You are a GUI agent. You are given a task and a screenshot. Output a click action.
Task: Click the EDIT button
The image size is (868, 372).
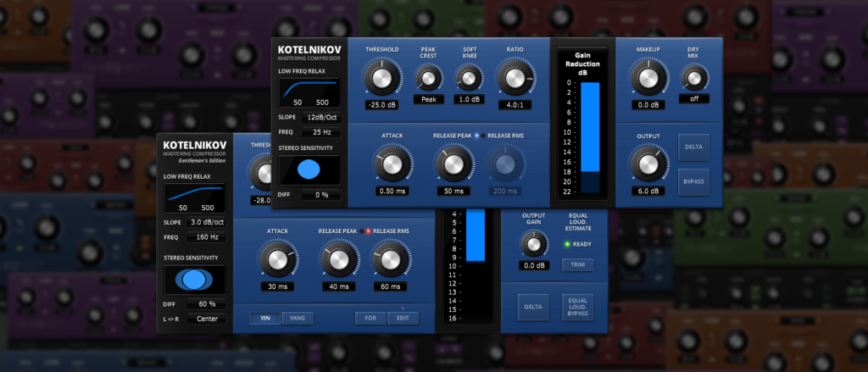403,319
